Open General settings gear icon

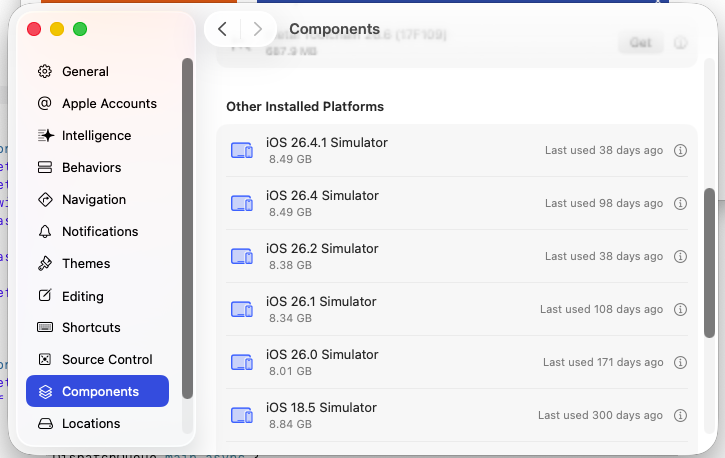pos(45,71)
